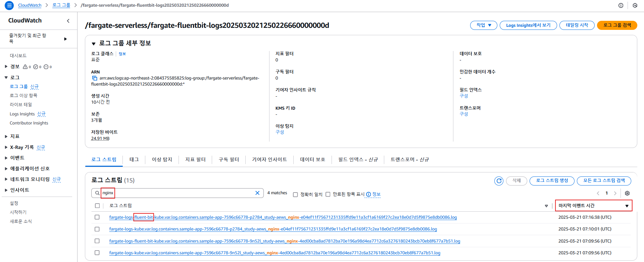
Task: Open the info panel icon
Action: click(x=621, y=5)
